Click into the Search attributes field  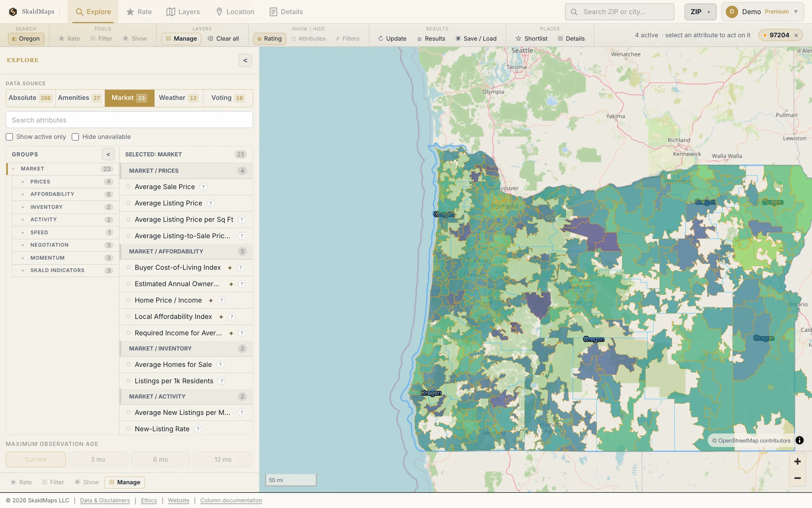coord(129,120)
